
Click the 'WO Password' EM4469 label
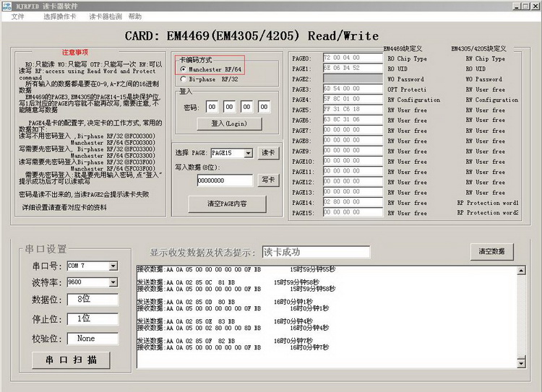(x=405, y=79)
